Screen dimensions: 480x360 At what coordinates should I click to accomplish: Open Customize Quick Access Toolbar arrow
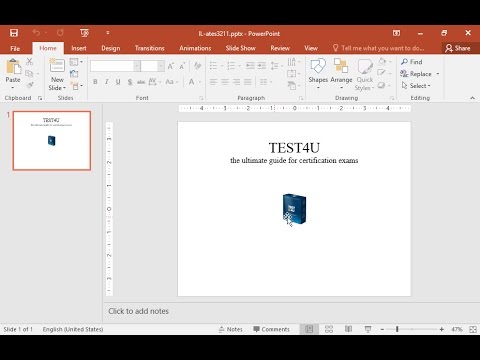(x=108, y=33)
